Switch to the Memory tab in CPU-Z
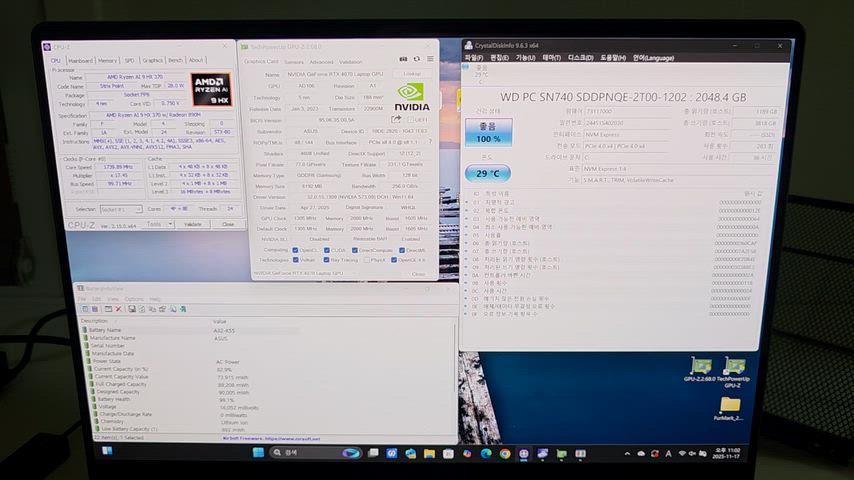This screenshot has height=480, width=854. tap(107, 60)
